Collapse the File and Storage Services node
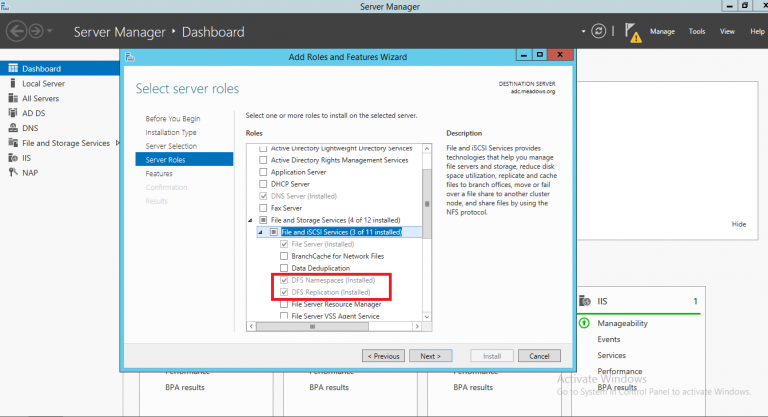 tap(250, 221)
